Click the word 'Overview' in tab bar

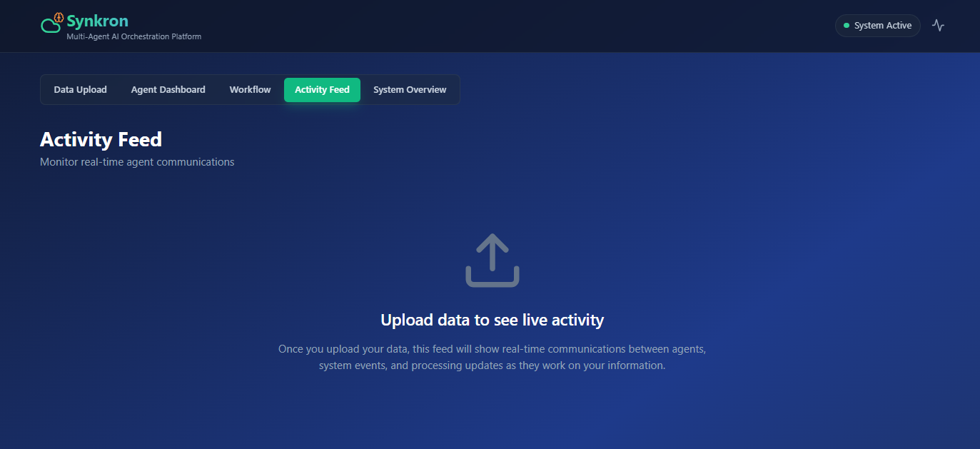[x=426, y=90]
